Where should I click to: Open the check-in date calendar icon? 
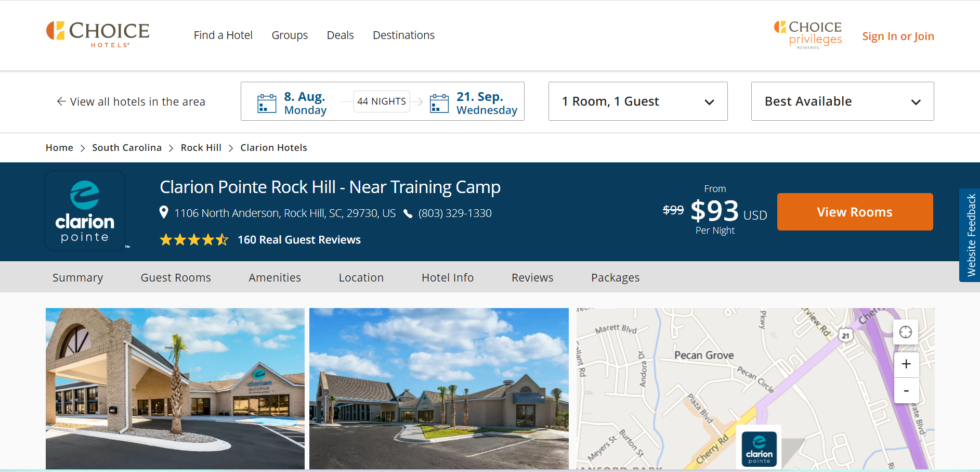[x=267, y=103]
